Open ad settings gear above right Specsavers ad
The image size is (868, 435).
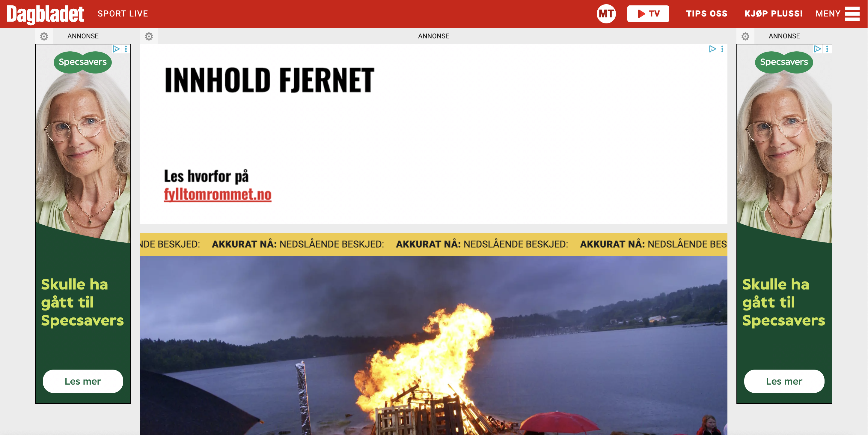point(745,36)
